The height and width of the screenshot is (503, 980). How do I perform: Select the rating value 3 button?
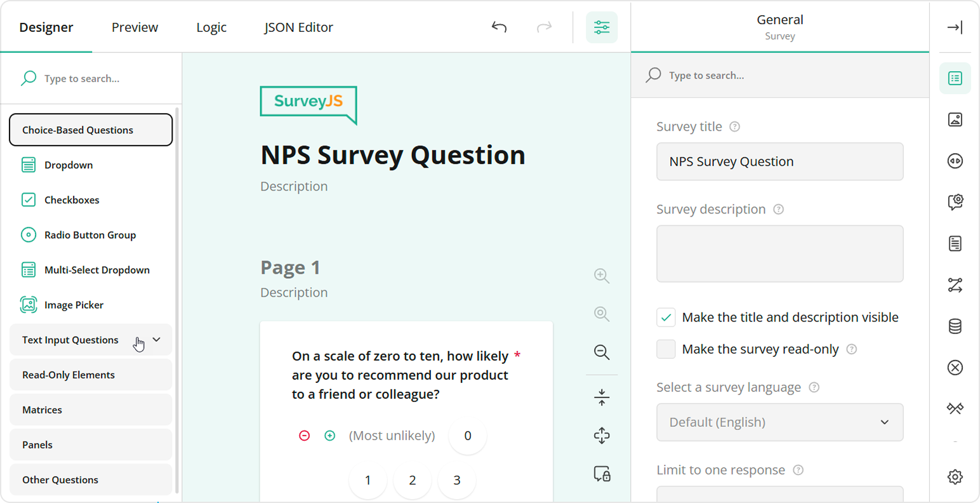point(456,481)
